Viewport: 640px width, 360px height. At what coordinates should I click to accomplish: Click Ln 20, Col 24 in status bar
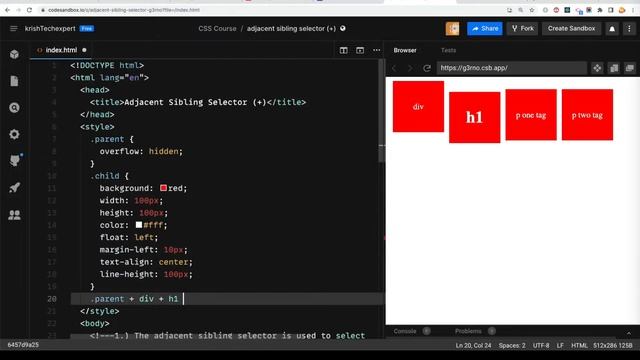pos(473,345)
